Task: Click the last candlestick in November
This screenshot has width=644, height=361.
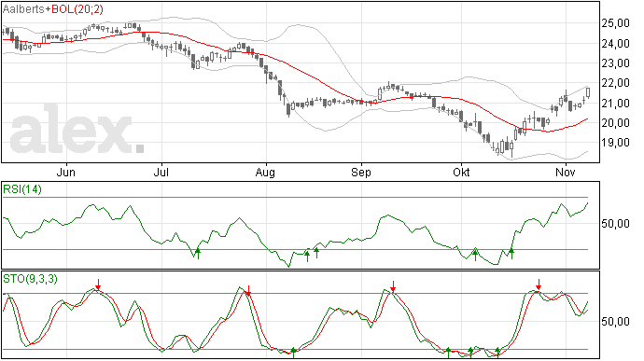Action: 588,93
